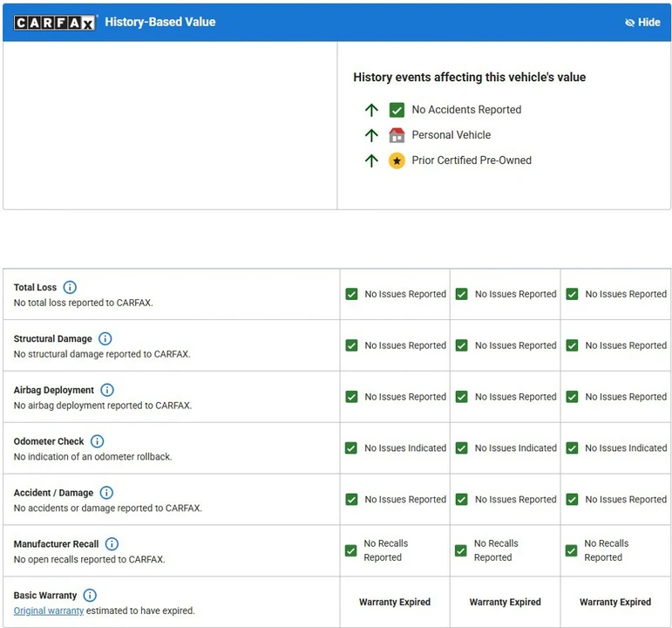
Task: Click third owner Airbag Deployment green check
Action: 572,397
